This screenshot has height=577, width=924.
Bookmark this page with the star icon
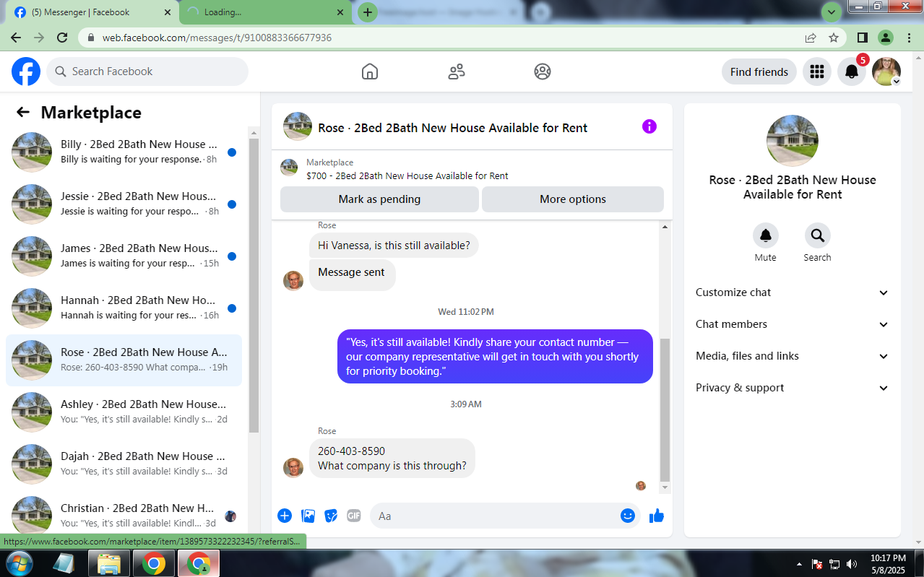click(834, 38)
